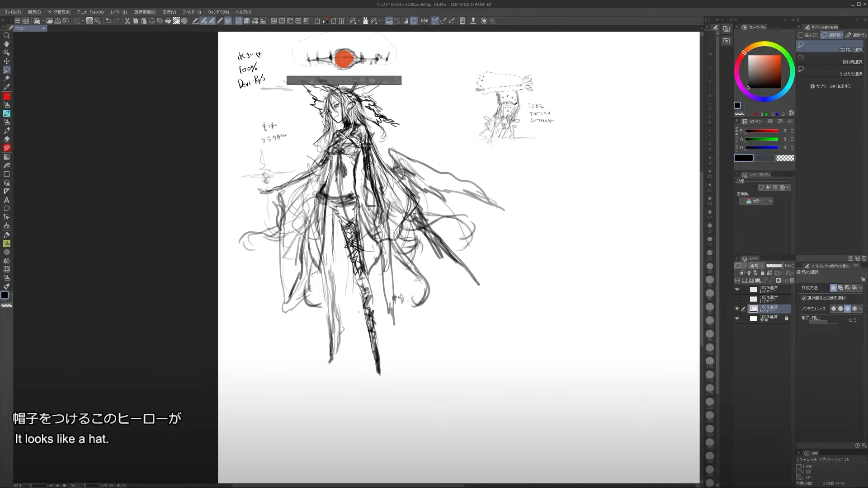Select the Auto select magic wand tool
The height and width of the screenshot is (488, 868).
6,78
